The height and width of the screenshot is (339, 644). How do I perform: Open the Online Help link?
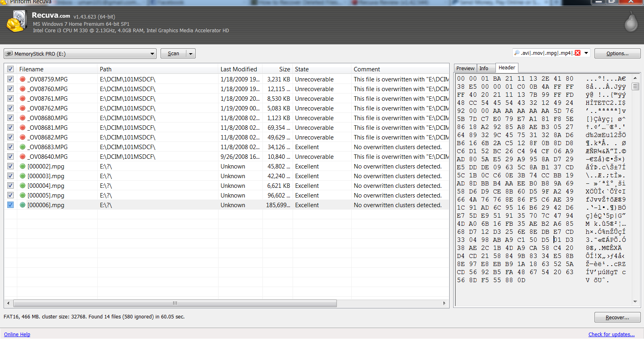click(x=17, y=335)
